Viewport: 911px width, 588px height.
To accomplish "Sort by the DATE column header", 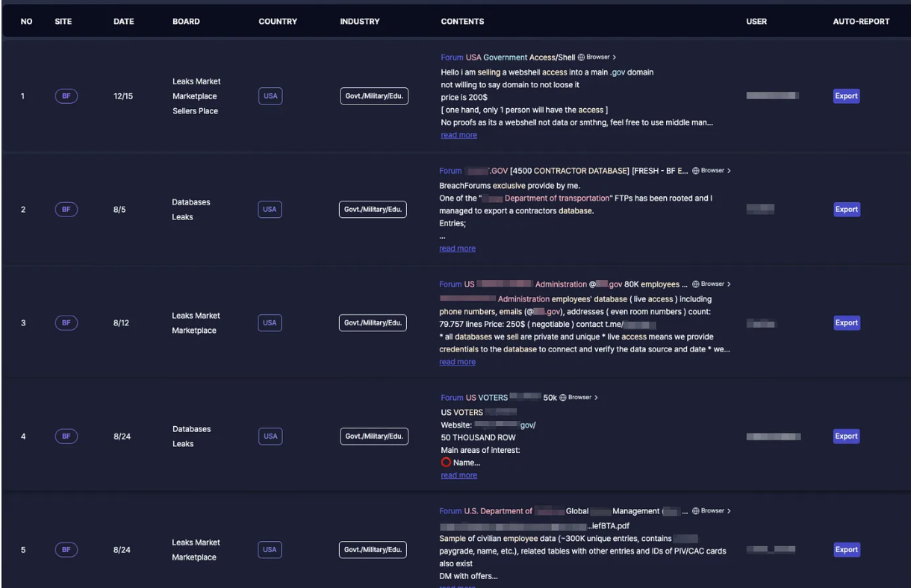I will [123, 22].
